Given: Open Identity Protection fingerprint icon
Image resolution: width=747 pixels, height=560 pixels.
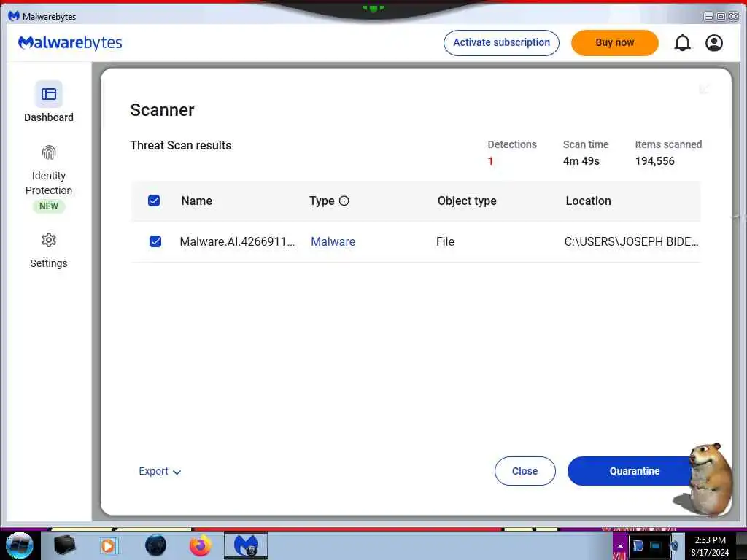Looking at the screenshot, I should (49, 152).
